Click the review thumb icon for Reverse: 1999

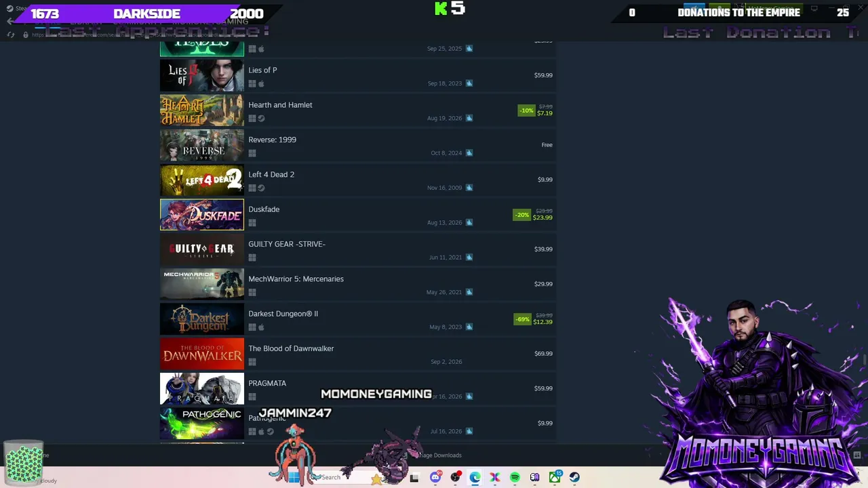point(469,153)
